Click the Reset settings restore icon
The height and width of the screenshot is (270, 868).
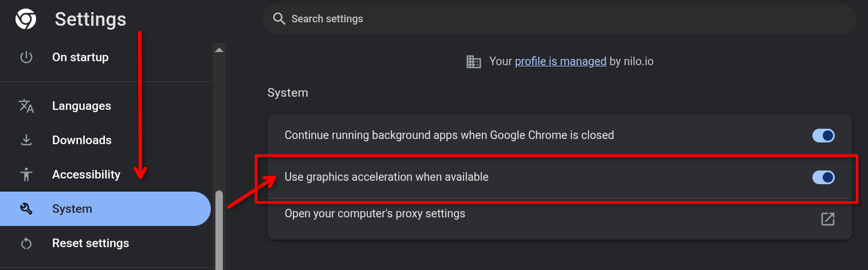(x=26, y=243)
